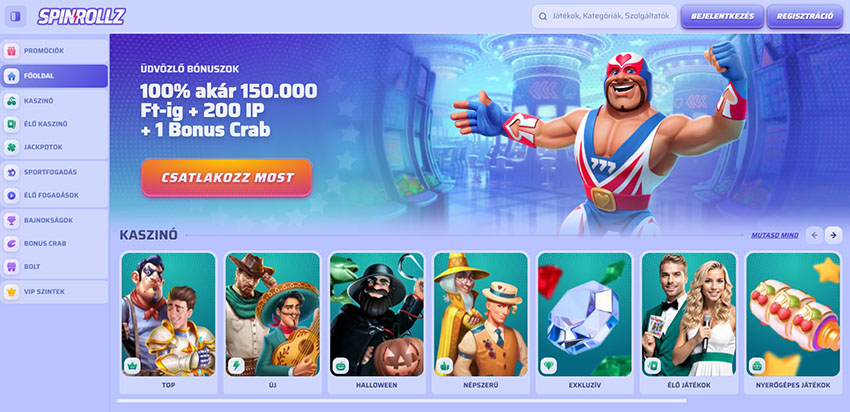Click the Csatlakozz Most banner button
Screen dimensions: 850x412
(x=227, y=178)
